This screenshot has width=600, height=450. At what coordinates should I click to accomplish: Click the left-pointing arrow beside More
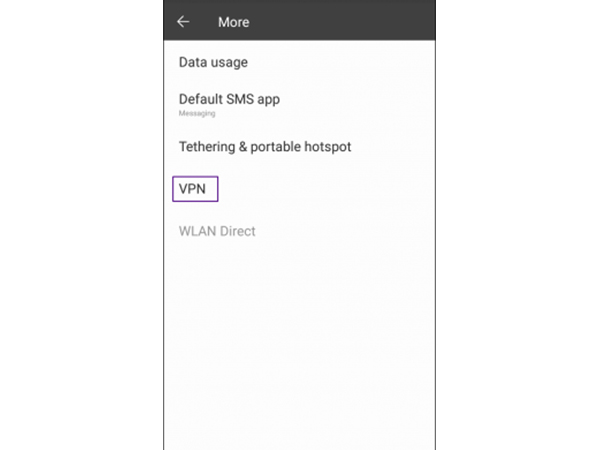pyautogui.click(x=183, y=22)
